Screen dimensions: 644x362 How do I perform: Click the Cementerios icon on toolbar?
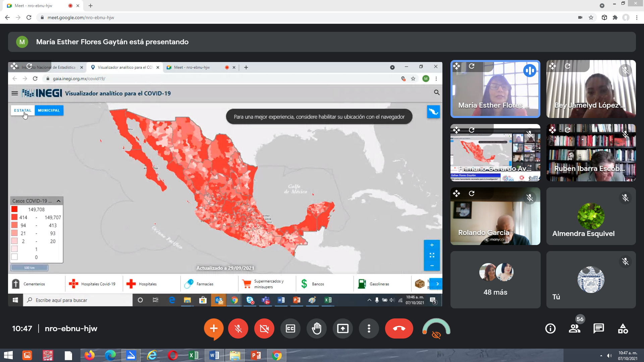16,283
